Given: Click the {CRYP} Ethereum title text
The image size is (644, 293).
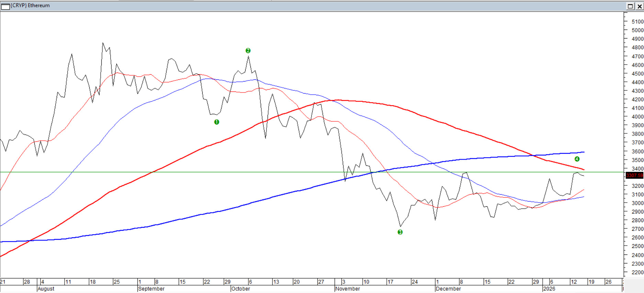Looking at the screenshot, I should click(x=30, y=6).
